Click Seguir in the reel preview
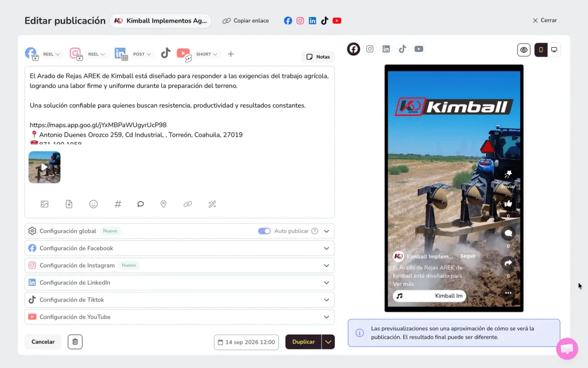Image resolution: width=588 pixels, height=368 pixels. coord(468,256)
